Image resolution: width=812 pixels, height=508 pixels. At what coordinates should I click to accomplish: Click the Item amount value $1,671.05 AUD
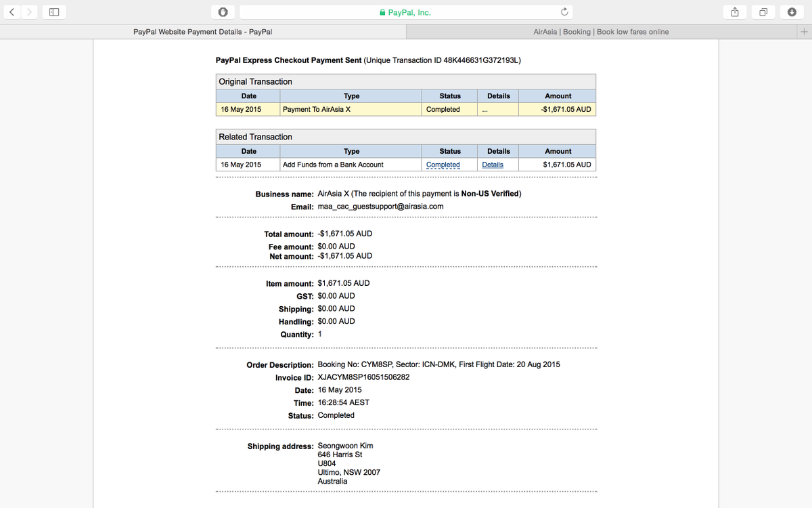344,283
